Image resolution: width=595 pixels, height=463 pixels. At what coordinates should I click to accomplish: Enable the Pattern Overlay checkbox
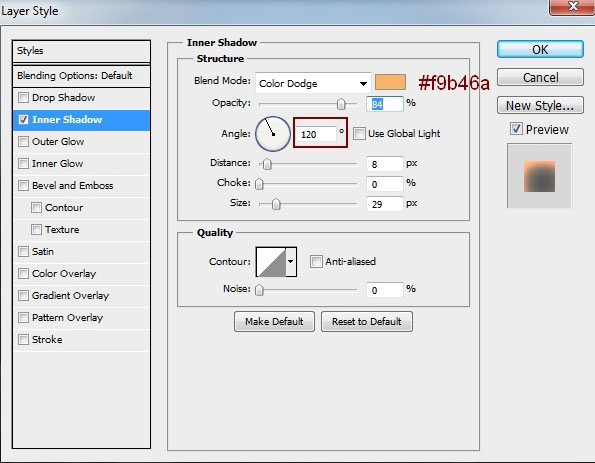coord(24,318)
